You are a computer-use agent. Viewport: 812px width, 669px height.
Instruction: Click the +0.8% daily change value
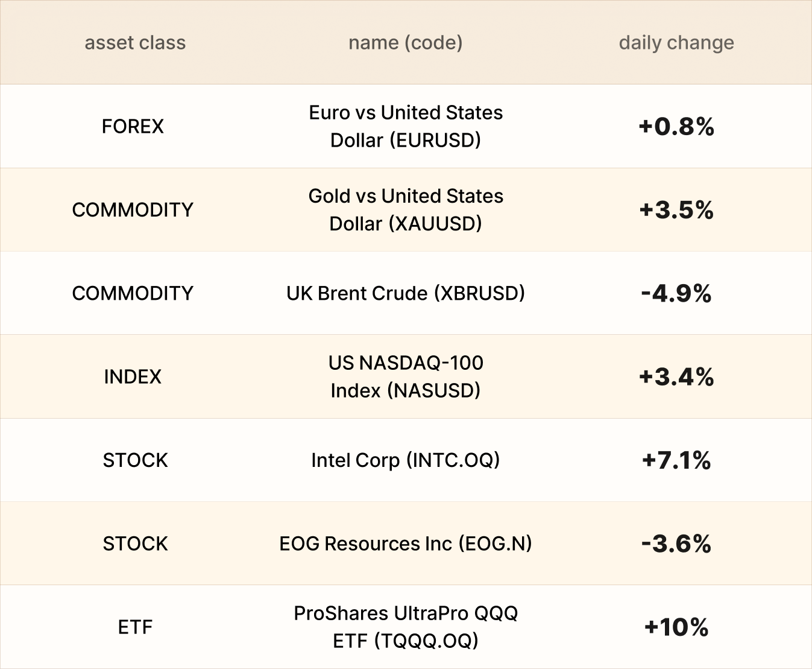click(676, 126)
